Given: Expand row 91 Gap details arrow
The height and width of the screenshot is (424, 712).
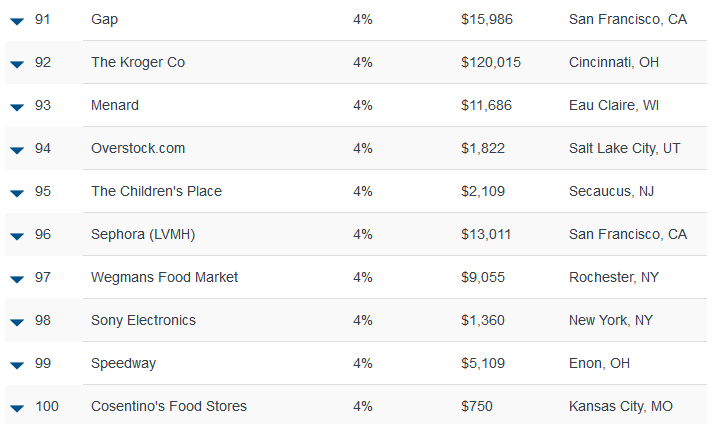Looking at the screenshot, I should [17, 21].
